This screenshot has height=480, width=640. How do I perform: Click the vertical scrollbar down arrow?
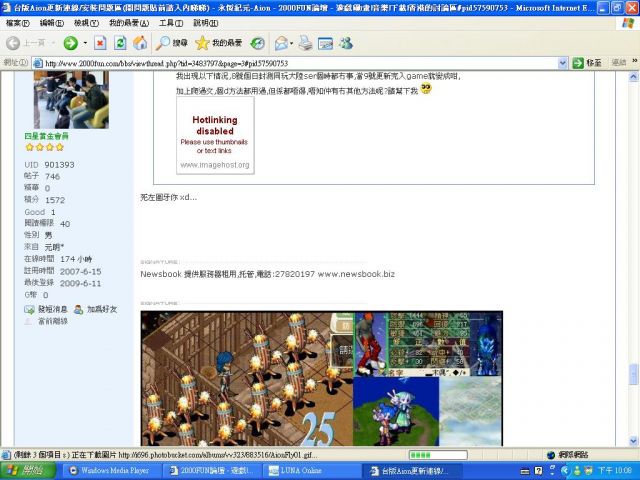(633, 441)
